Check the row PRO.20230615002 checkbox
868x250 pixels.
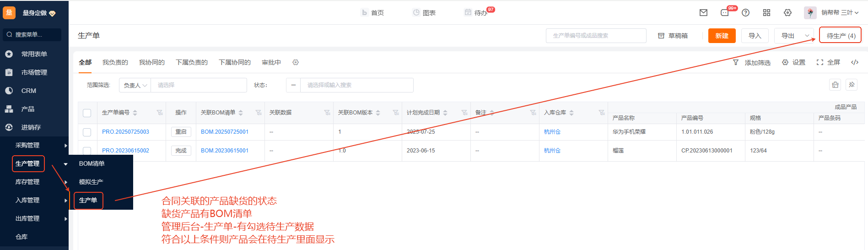tap(87, 151)
